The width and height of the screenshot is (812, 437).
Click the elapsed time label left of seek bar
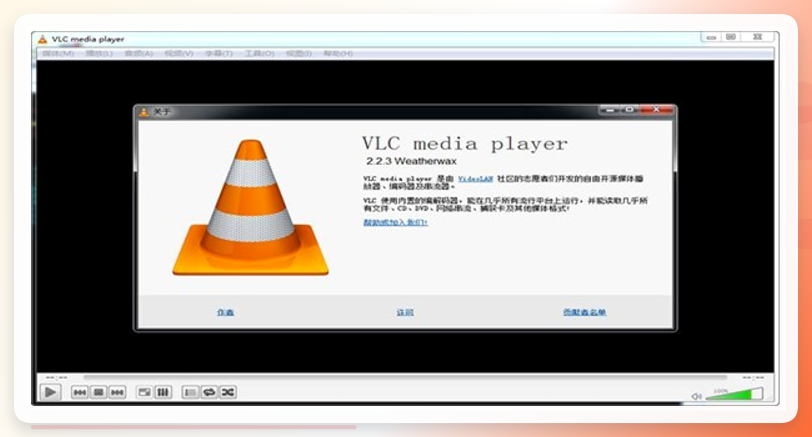[x=56, y=377]
